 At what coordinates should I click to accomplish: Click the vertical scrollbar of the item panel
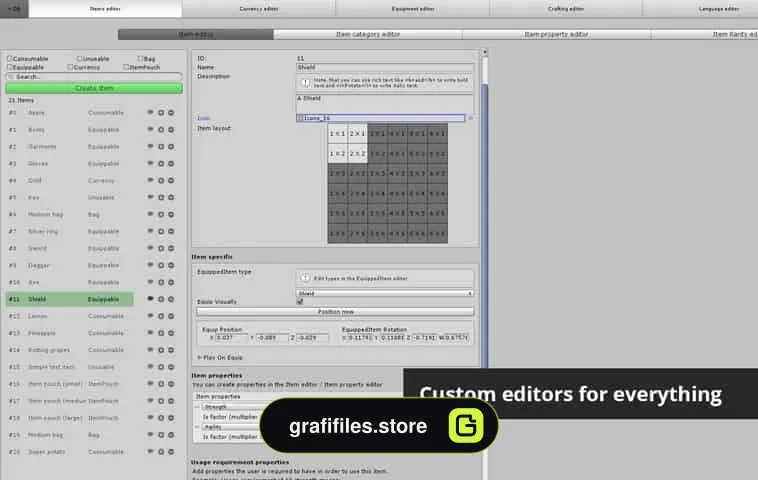[x=485, y=222]
